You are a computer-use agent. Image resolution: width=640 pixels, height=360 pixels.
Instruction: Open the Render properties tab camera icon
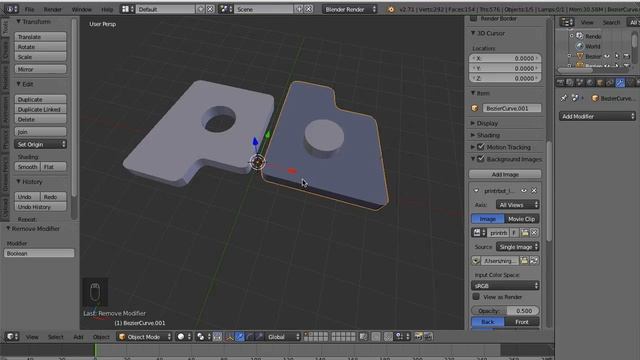(560, 83)
